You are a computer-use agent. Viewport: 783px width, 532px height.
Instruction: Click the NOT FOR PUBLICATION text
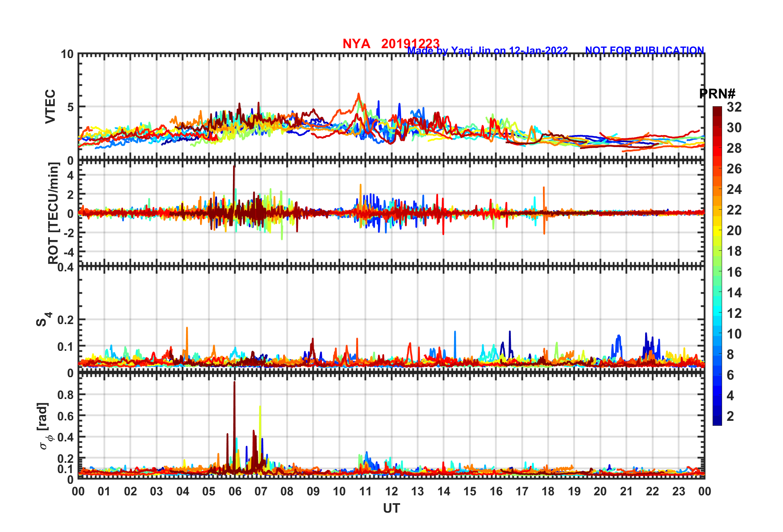pos(644,50)
